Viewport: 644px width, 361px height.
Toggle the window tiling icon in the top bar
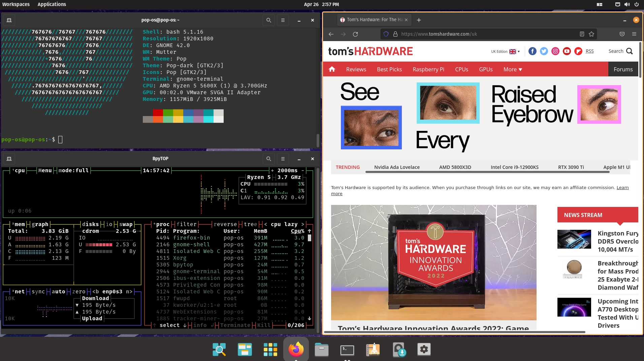coord(600,4)
